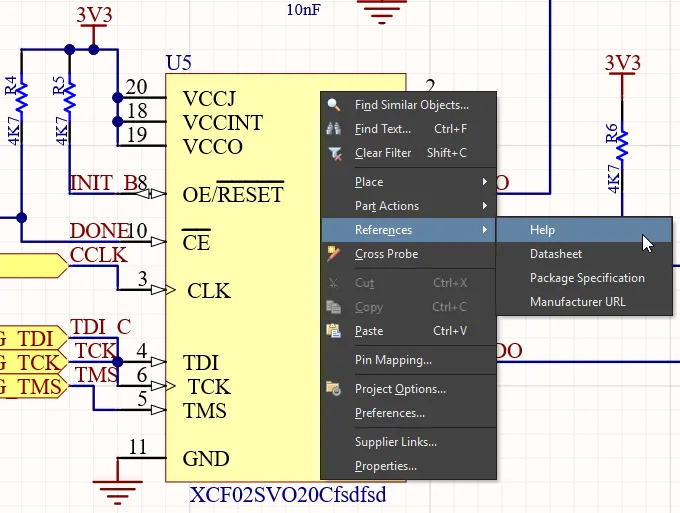Click the VCCJ pin name
The height and width of the screenshot is (513, 680).
click(x=209, y=98)
